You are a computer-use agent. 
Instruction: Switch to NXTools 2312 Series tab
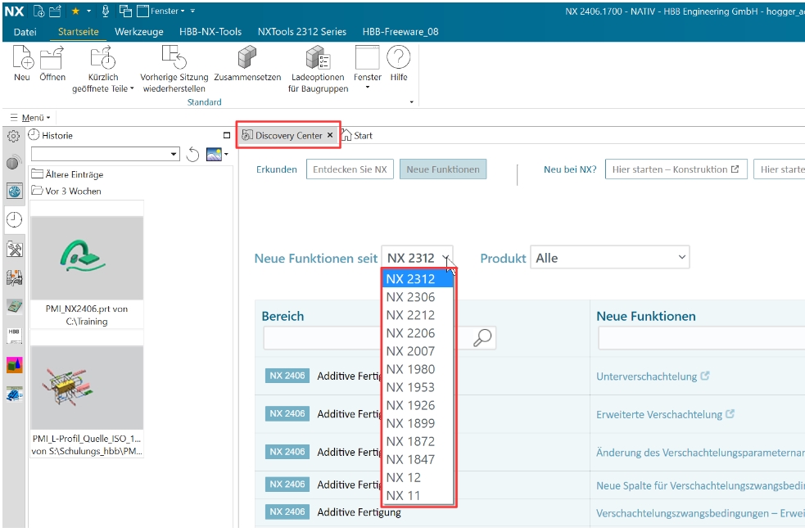(x=302, y=32)
